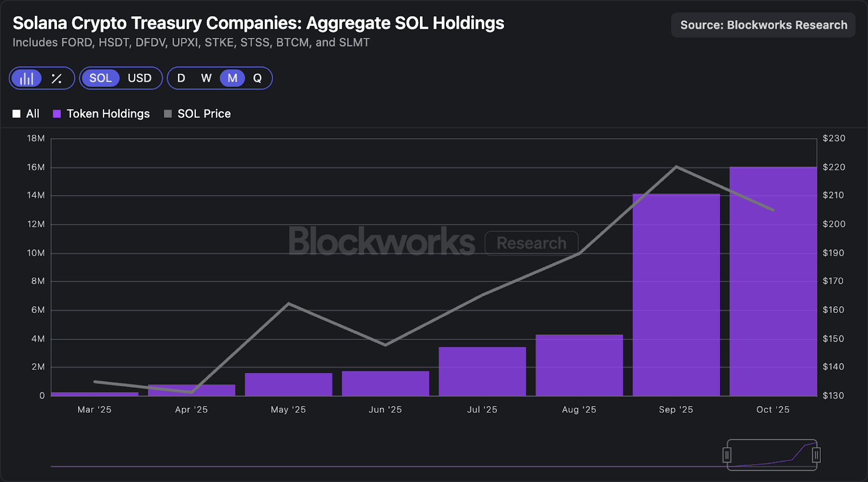This screenshot has height=482, width=868.
Task: Click the '$140' right axis value
Action: [834, 367]
